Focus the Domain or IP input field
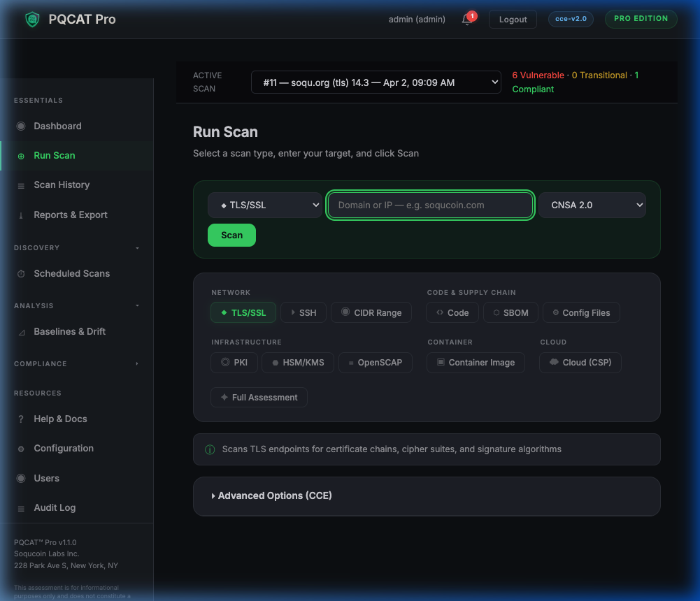The image size is (700, 601). [429, 205]
